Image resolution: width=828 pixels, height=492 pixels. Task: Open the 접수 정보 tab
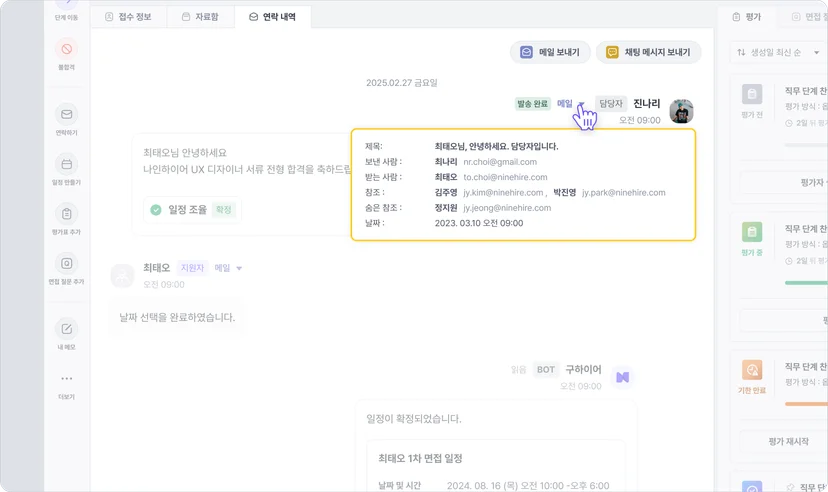click(x=128, y=17)
